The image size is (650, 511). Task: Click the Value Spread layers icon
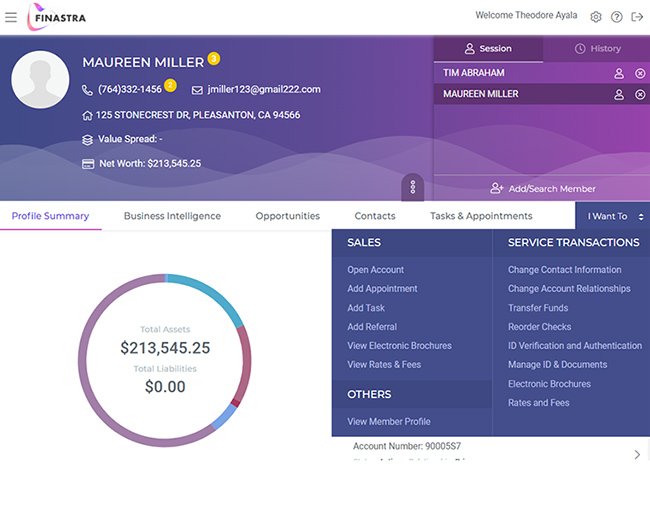[x=87, y=140]
